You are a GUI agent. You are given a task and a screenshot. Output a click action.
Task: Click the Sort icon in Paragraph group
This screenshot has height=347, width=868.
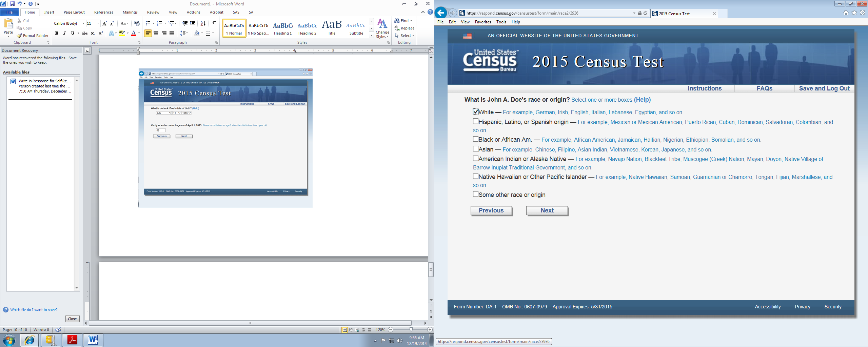pyautogui.click(x=203, y=23)
